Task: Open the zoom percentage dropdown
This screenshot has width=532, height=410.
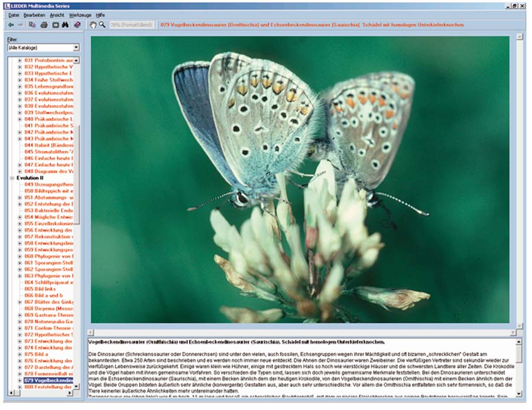Action: point(132,25)
